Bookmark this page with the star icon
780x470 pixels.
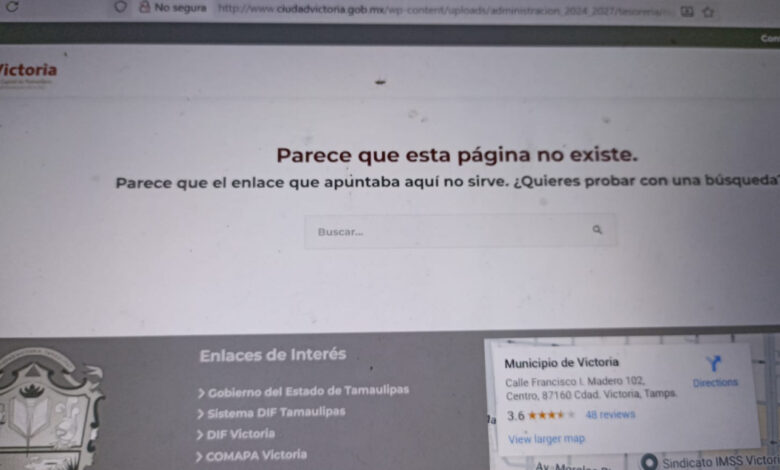pyautogui.click(x=708, y=11)
